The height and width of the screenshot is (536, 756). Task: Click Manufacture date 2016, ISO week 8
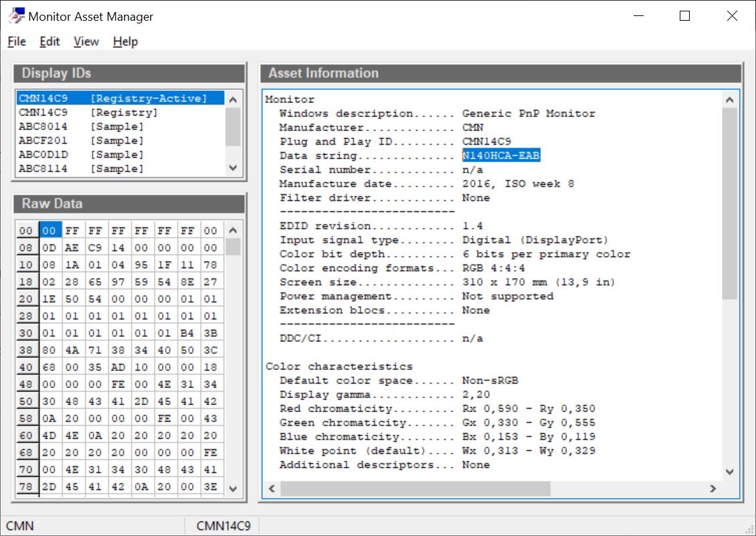point(518,184)
